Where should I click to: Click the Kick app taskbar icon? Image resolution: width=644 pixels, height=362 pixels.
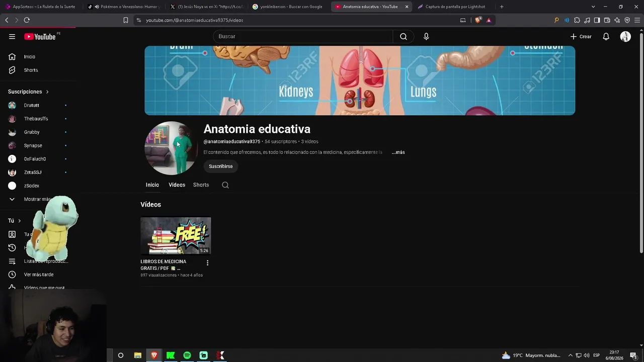[171, 355]
